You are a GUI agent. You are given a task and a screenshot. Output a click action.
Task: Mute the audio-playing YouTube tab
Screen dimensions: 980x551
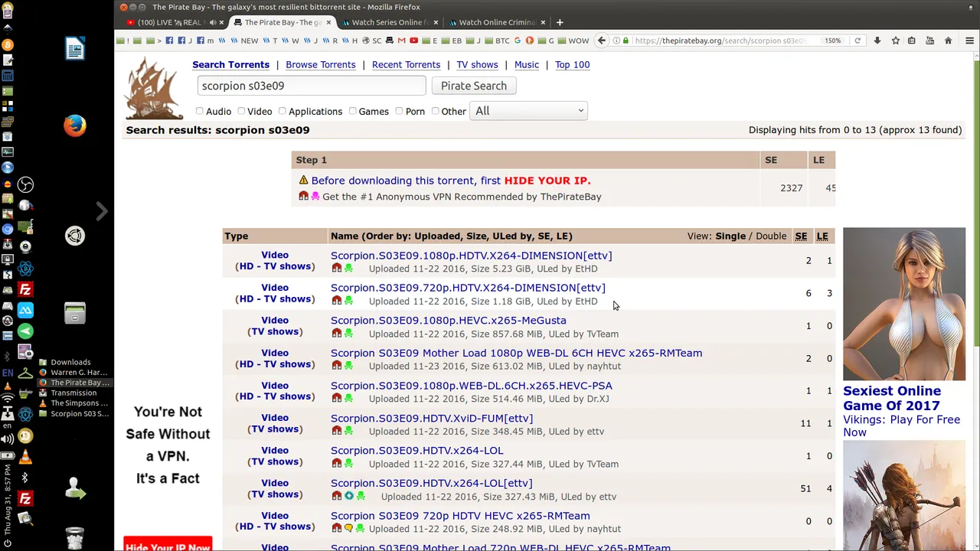[212, 22]
